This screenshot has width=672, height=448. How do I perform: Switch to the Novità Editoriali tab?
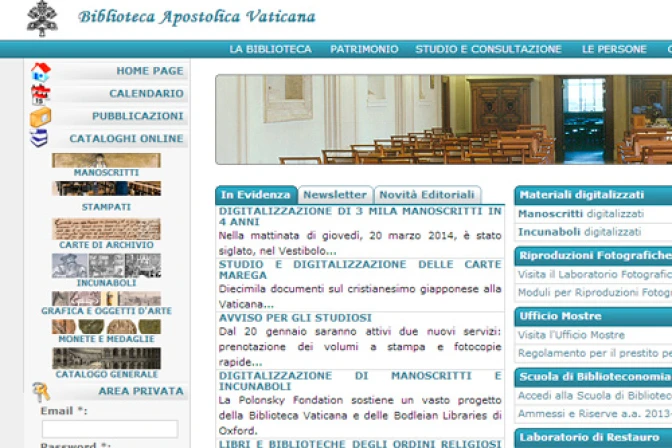click(x=426, y=195)
